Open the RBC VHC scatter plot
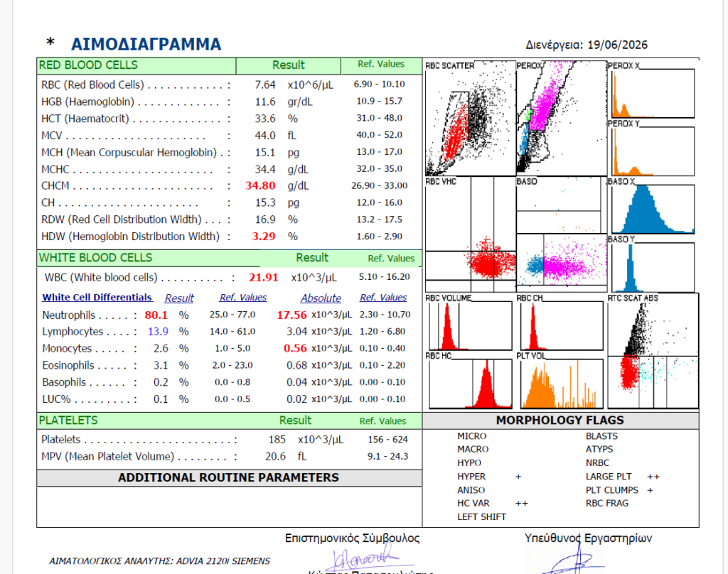Viewport: 728px width, 574px height. coord(470,234)
